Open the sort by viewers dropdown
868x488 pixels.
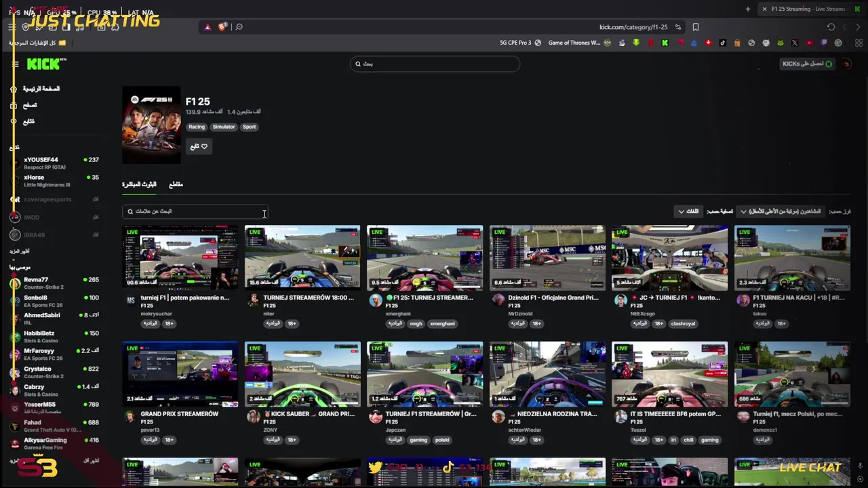point(781,211)
